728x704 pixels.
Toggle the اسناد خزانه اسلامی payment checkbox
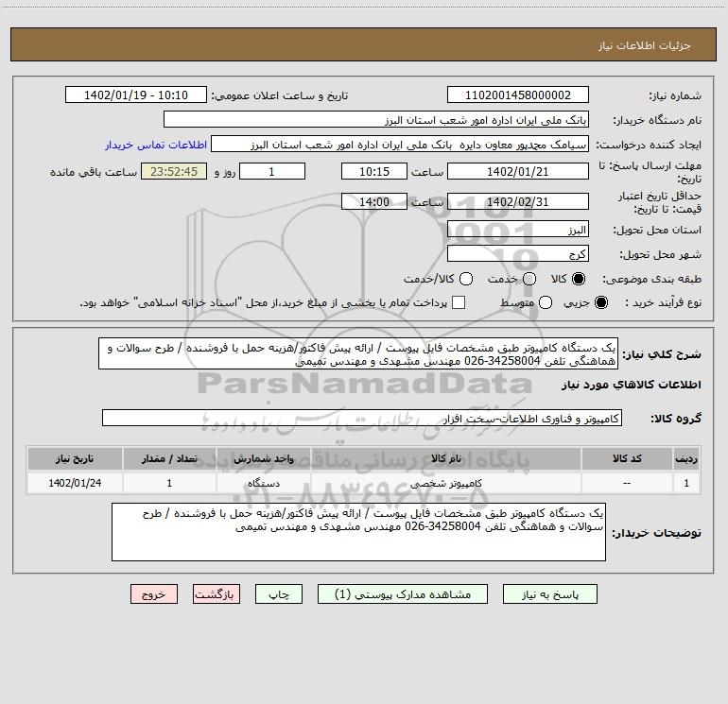459,302
